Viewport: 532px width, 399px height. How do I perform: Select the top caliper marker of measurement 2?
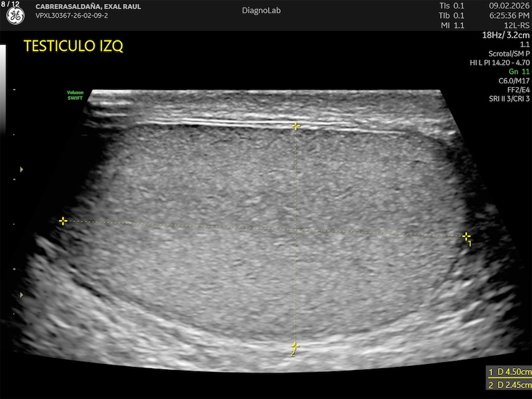click(x=296, y=126)
